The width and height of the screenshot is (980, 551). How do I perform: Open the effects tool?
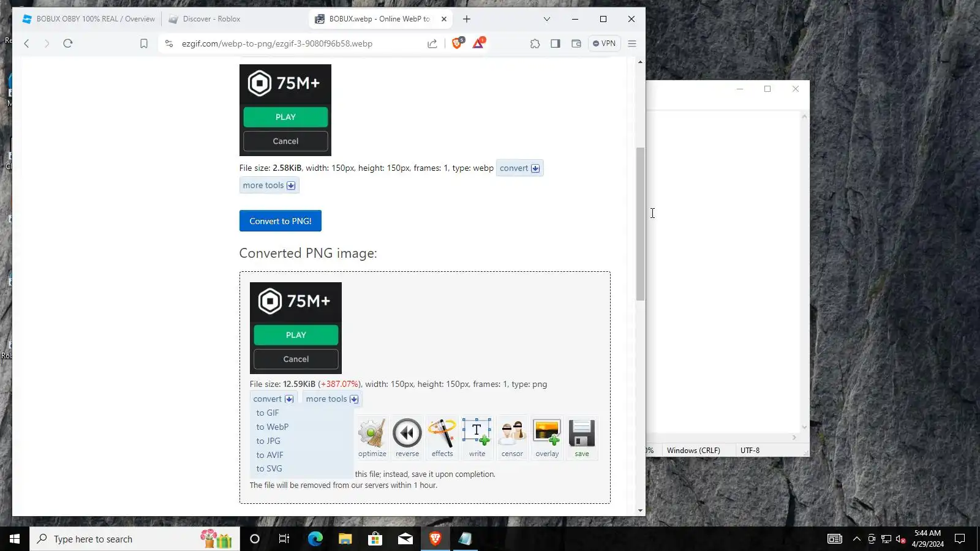point(442,438)
